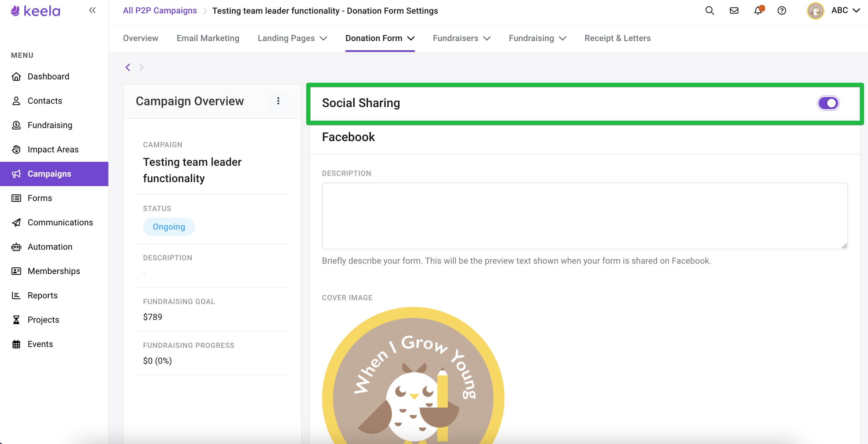The width and height of the screenshot is (868, 444).
Task: Open Memberships from the sidebar menu
Action: tap(54, 271)
